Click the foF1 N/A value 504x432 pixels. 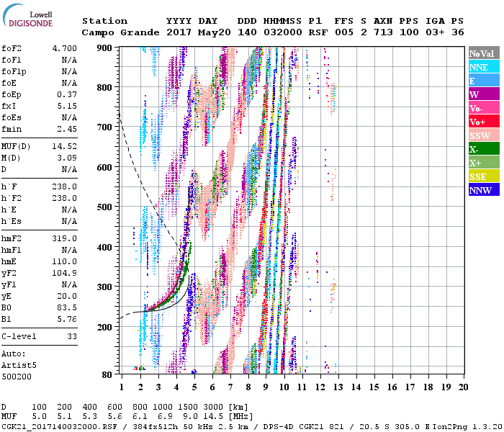[70, 60]
